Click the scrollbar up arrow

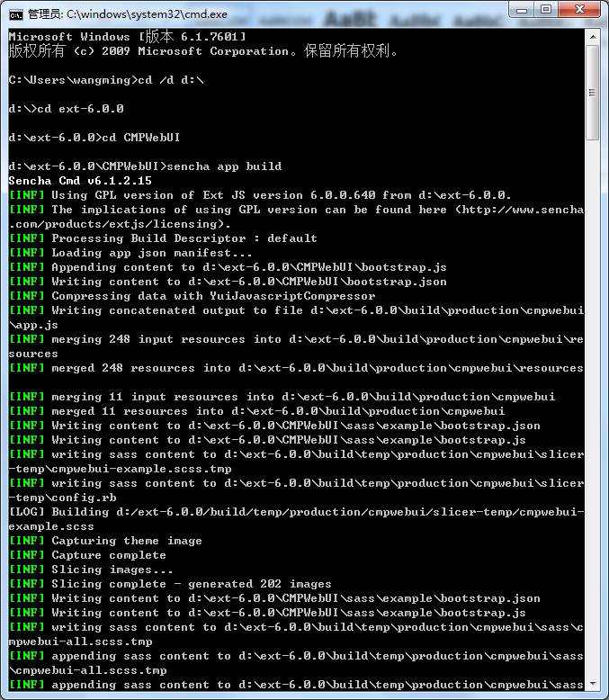[593, 37]
